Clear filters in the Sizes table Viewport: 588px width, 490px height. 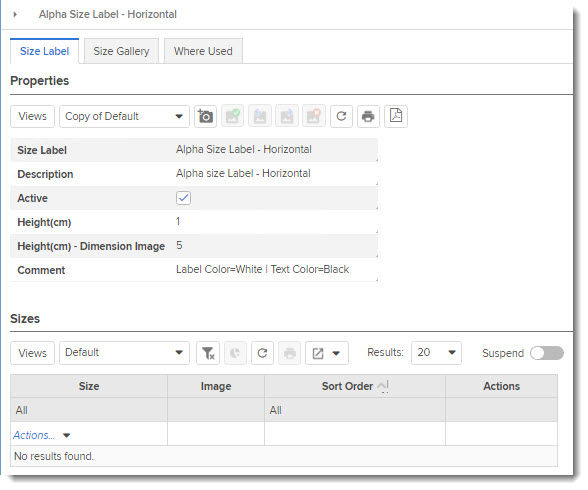[x=208, y=353]
